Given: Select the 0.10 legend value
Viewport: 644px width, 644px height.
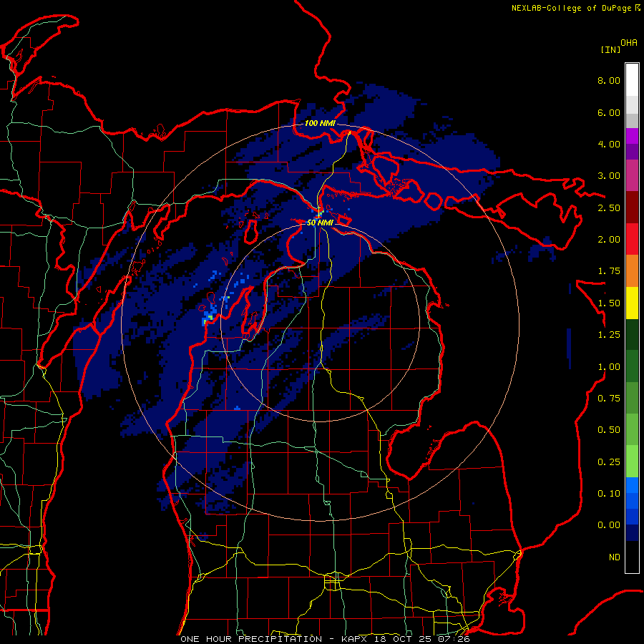Looking at the screenshot, I should [609, 494].
